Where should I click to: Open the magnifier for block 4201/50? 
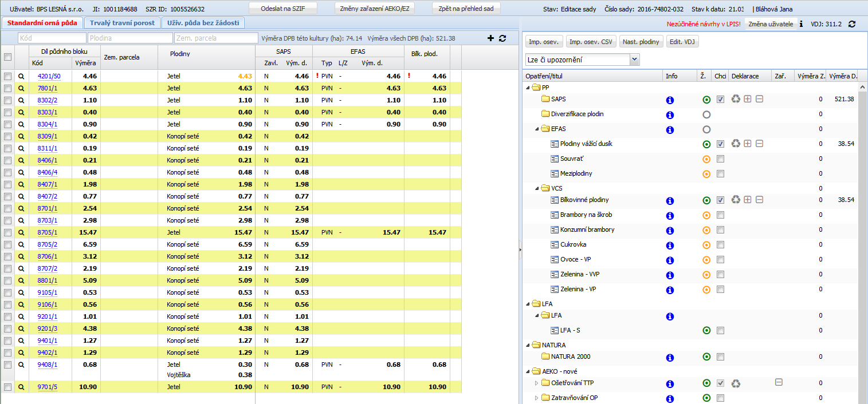click(21, 76)
